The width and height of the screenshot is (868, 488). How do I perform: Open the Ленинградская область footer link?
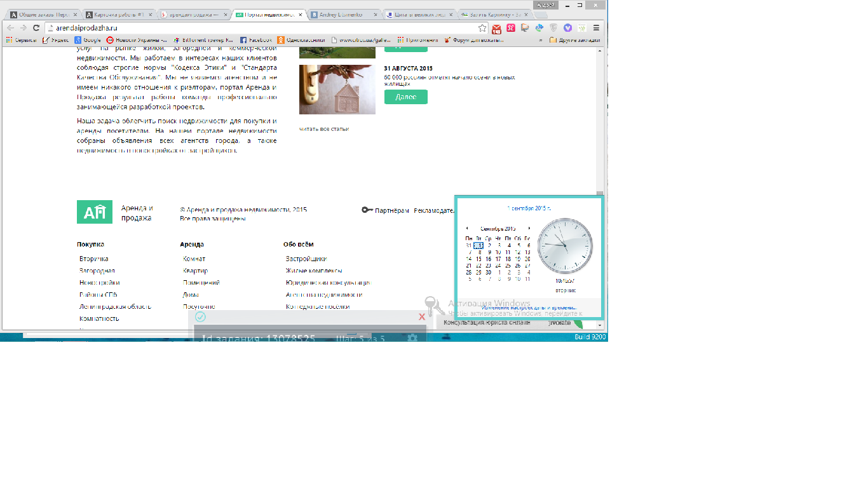[115, 306]
